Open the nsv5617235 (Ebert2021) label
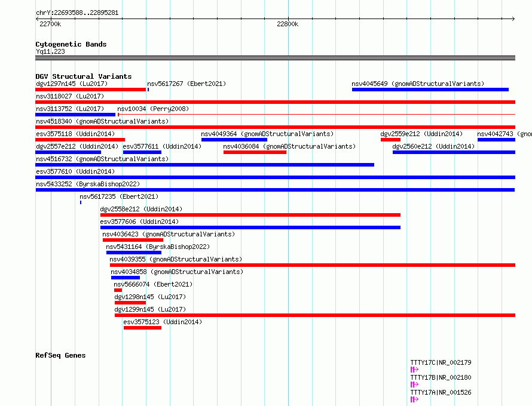Screen dimensions: 532x406 pyautogui.click(x=119, y=196)
